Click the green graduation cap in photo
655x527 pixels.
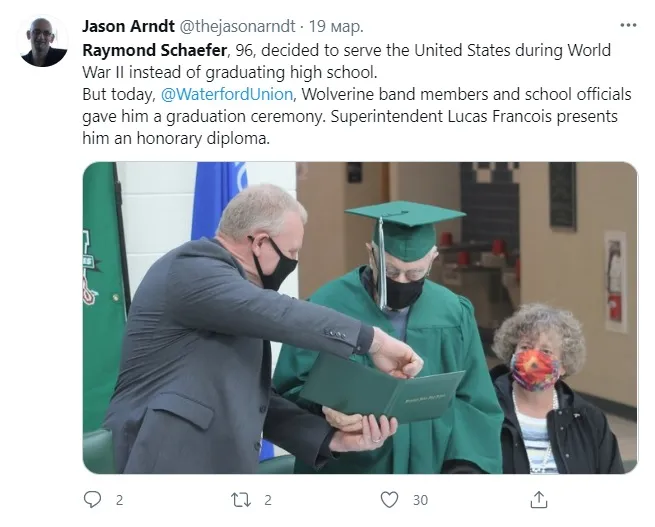[404, 230]
